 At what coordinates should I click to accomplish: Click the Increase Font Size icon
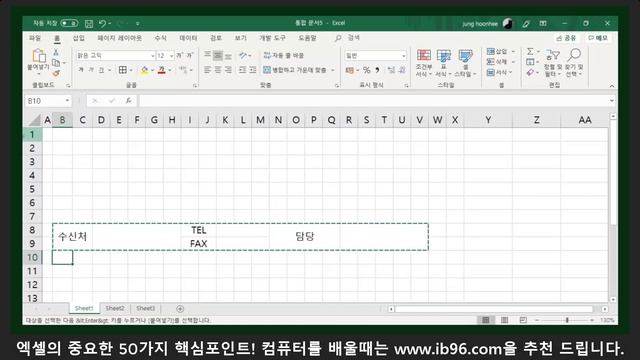point(180,56)
